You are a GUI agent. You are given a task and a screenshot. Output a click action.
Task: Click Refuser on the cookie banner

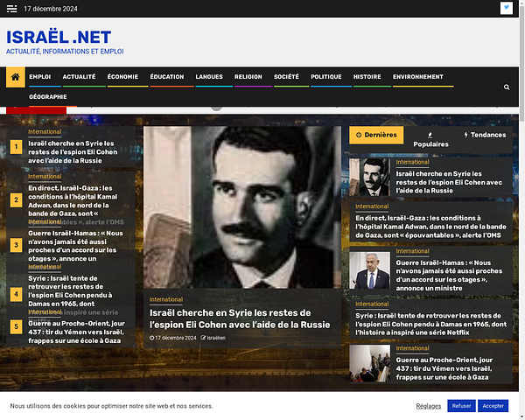[461, 406]
